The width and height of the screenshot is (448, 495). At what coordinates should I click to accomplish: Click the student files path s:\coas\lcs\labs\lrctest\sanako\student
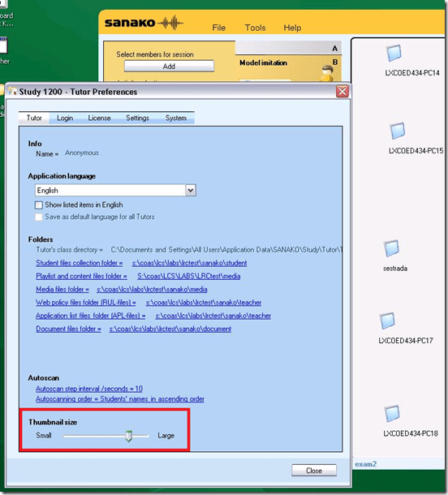point(189,263)
